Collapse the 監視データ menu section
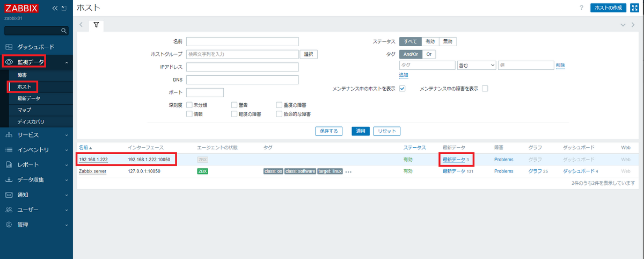The width and height of the screenshot is (644, 259). tap(67, 62)
